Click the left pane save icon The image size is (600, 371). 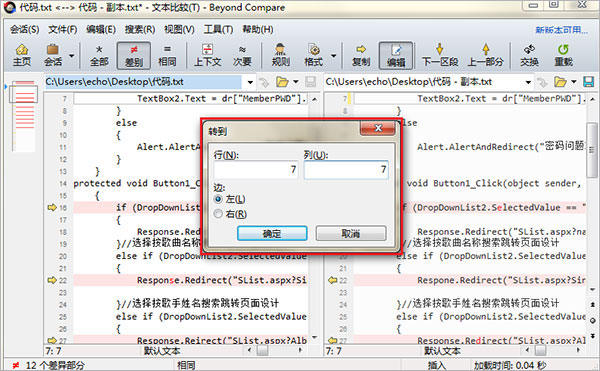coord(310,82)
